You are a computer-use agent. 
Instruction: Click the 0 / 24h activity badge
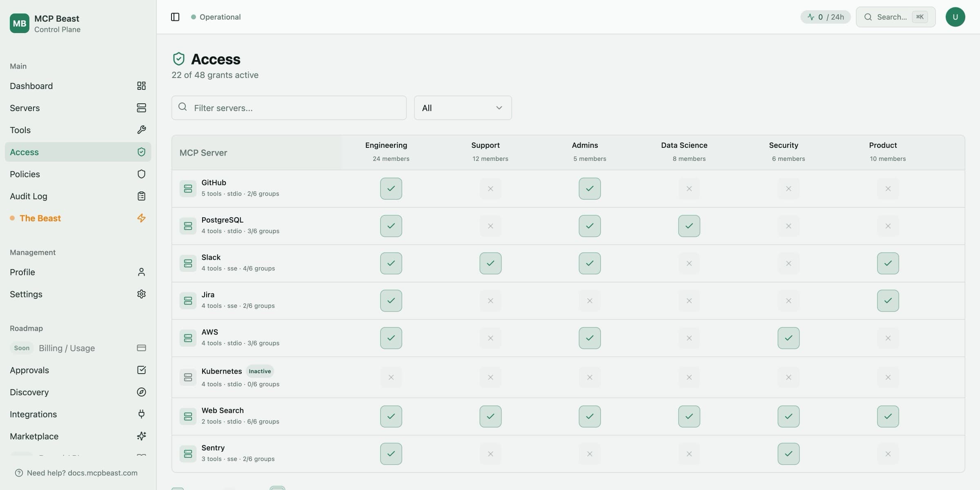(825, 17)
